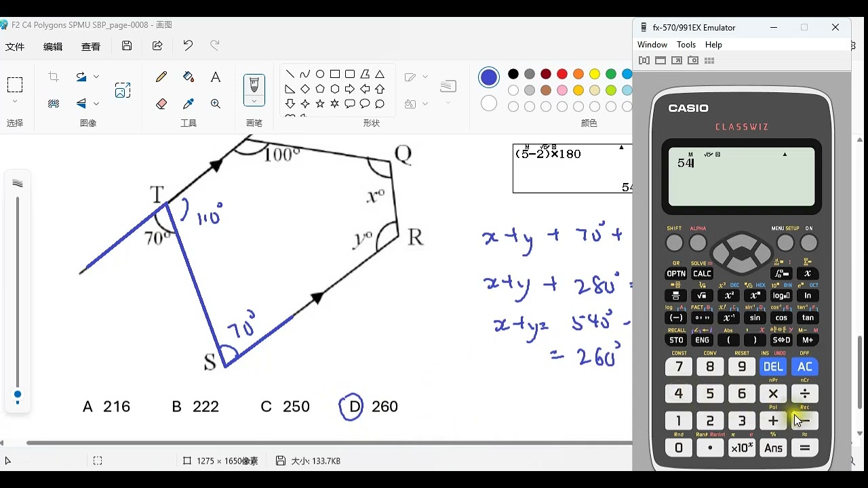Select the Eraser tool
The height and width of the screenshot is (488, 868).
click(161, 104)
